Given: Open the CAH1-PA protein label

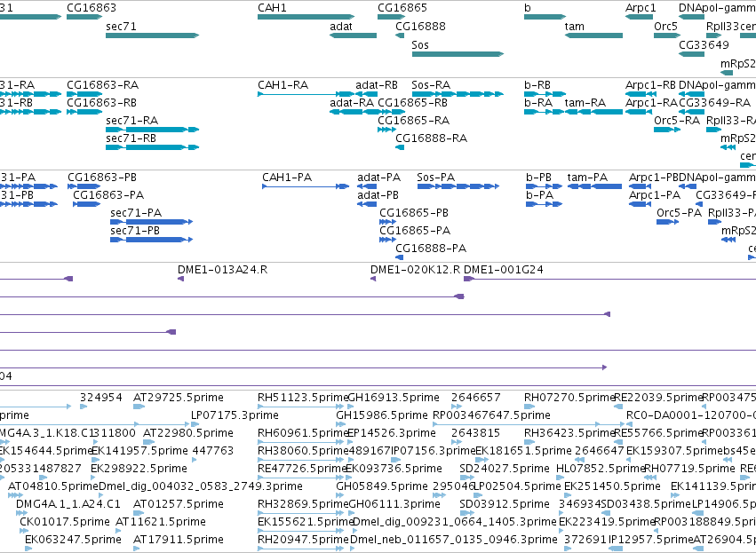Looking at the screenshot, I should coord(287,178).
